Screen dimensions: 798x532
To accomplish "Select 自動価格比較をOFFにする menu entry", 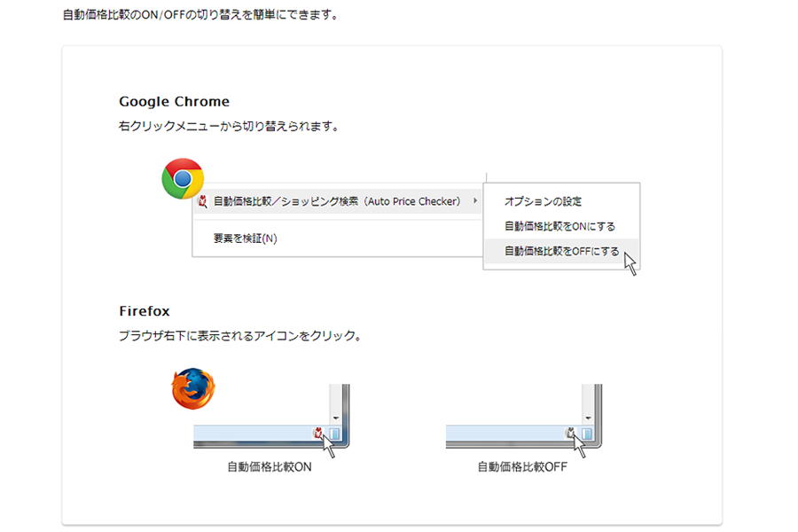I will pos(561,251).
